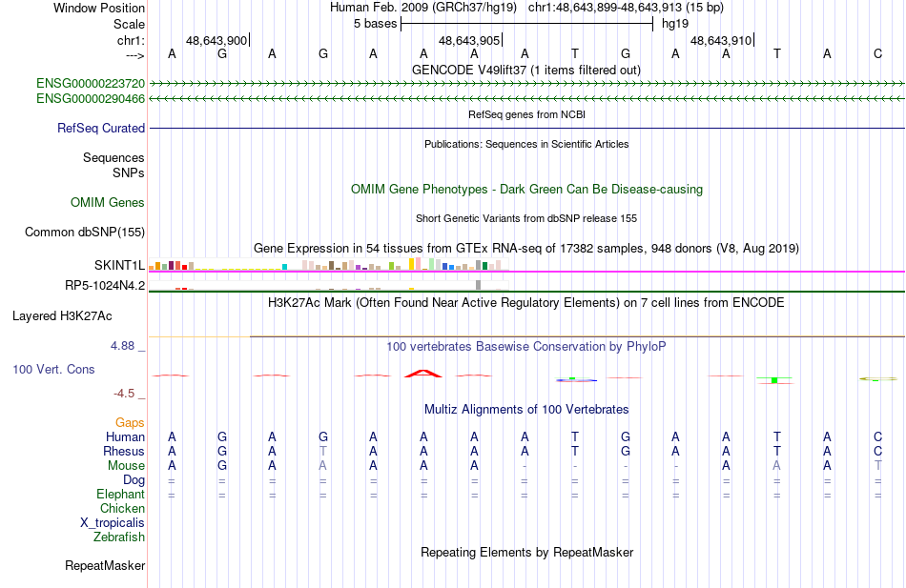The image size is (906, 588).
Task: Select the Dog alignment row label
Action: point(134,480)
